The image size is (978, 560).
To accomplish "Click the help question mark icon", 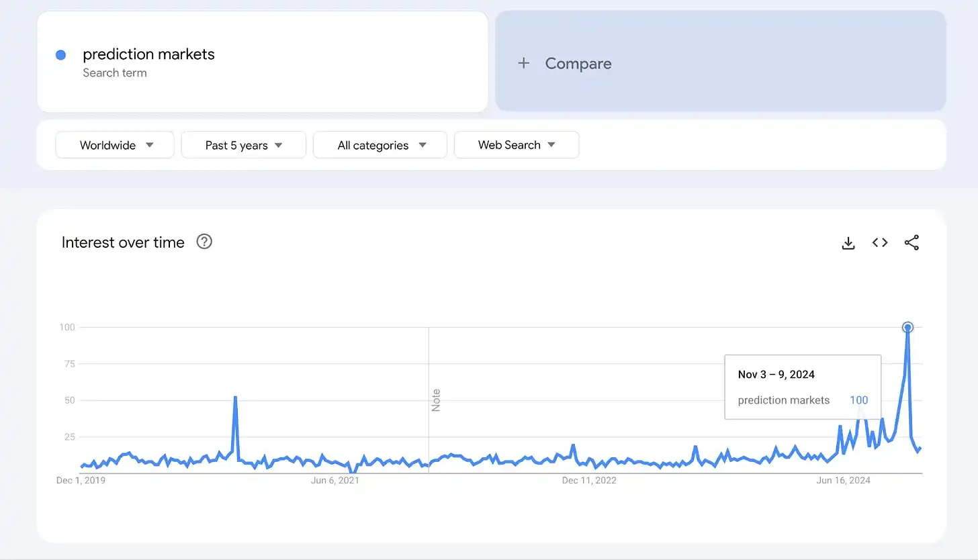I will (x=204, y=242).
